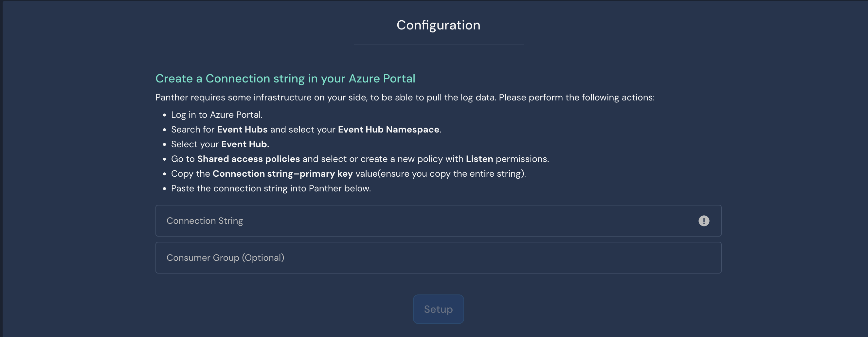Select the Log in to Azure Portal bullet
Image resolution: width=868 pixels, height=337 pixels.
coord(217,115)
